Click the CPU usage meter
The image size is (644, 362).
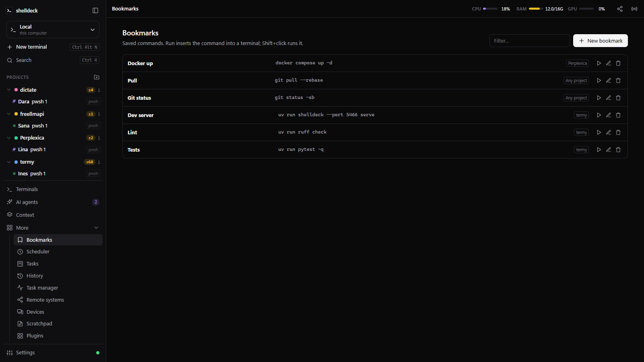click(x=491, y=9)
